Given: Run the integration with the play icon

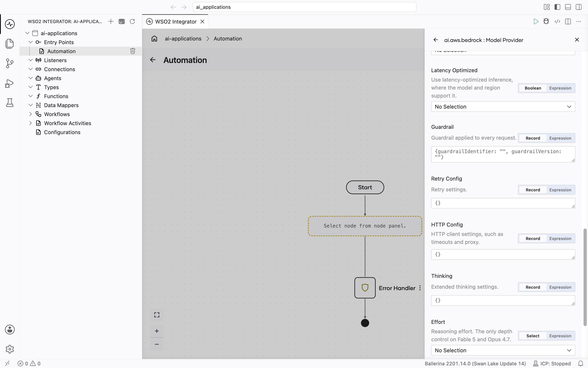Looking at the screenshot, I should (536, 21).
